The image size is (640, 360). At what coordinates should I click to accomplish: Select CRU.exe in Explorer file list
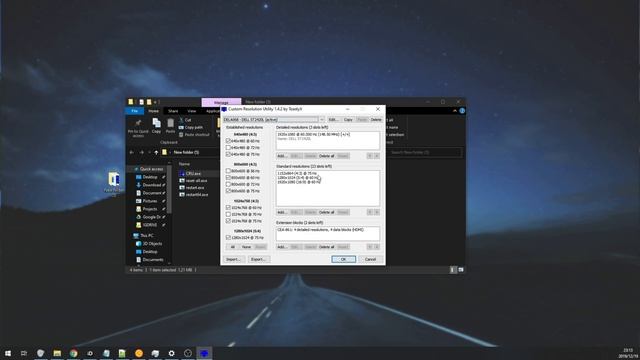click(x=193, y=173)
